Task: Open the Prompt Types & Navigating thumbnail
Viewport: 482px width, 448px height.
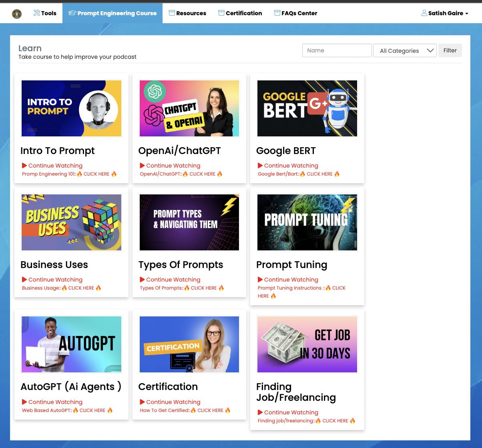Action: point(189,222)
